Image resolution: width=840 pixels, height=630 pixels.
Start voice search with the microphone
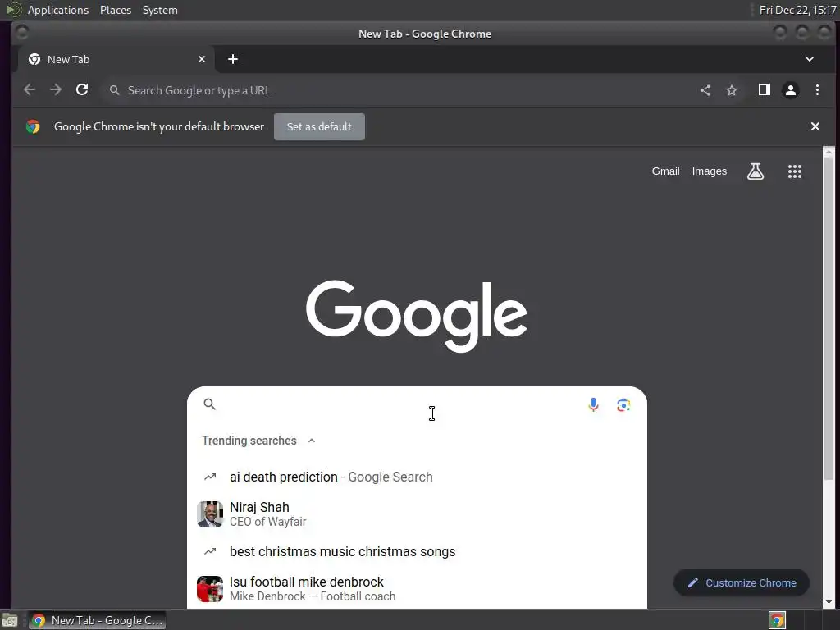[594, 404]
